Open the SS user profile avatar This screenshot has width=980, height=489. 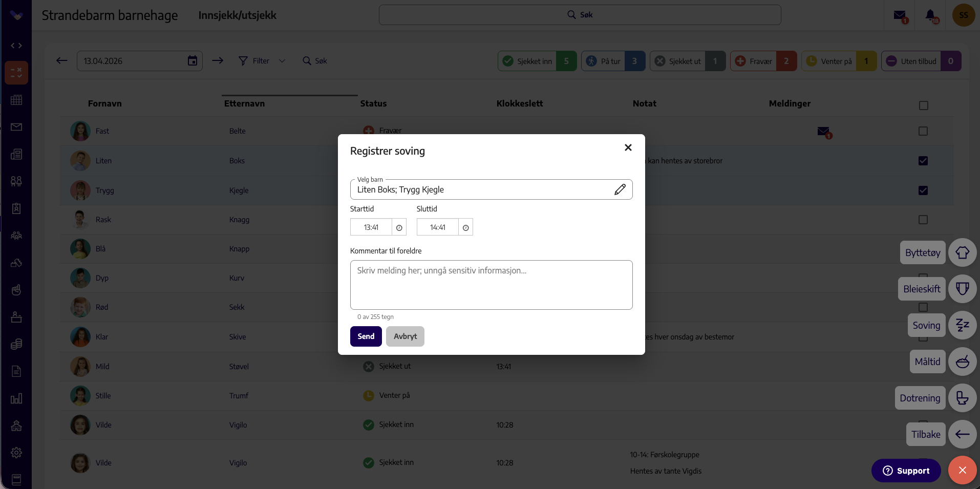coord(964,15)
